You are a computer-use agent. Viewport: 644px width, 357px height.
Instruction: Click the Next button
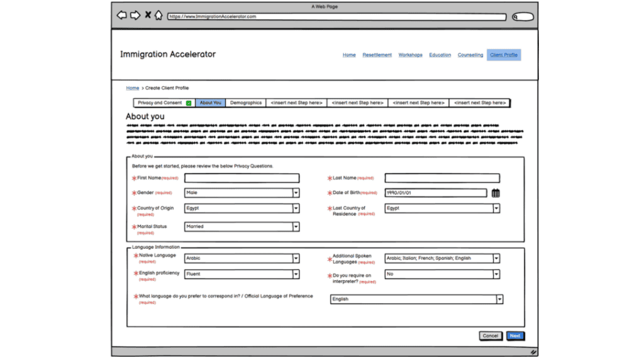(x=515, y=336)
